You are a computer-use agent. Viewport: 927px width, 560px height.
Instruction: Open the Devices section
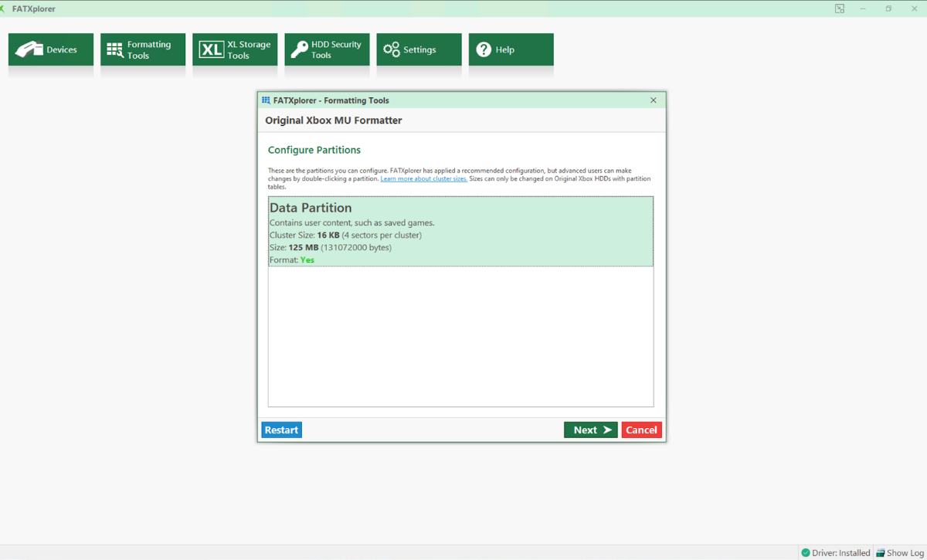[x=51, y=49]
